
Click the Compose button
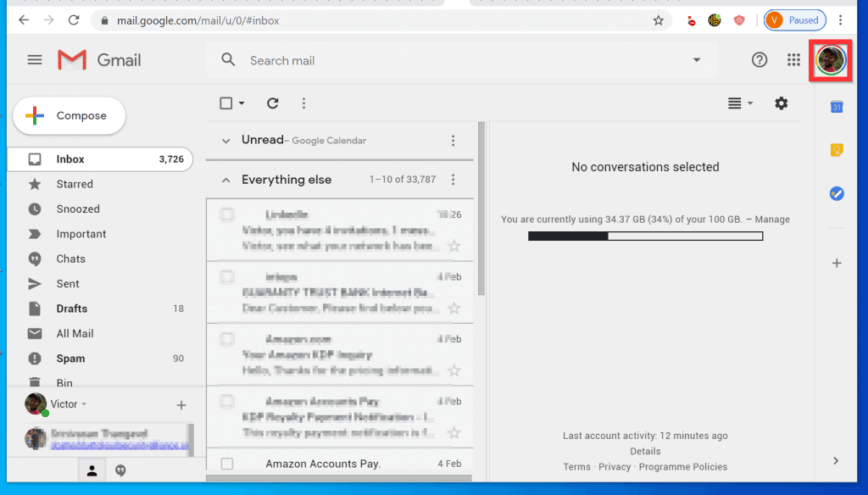pos(69,114)
